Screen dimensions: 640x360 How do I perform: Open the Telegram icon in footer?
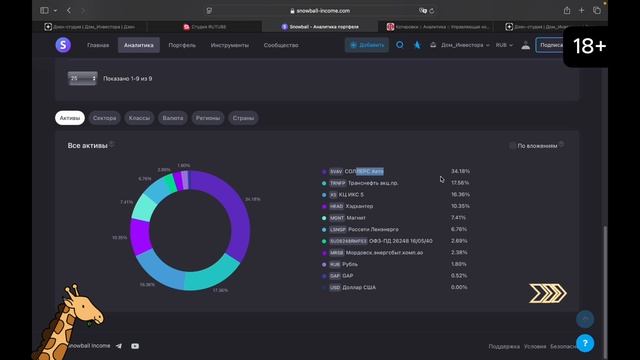click(119, 346)
